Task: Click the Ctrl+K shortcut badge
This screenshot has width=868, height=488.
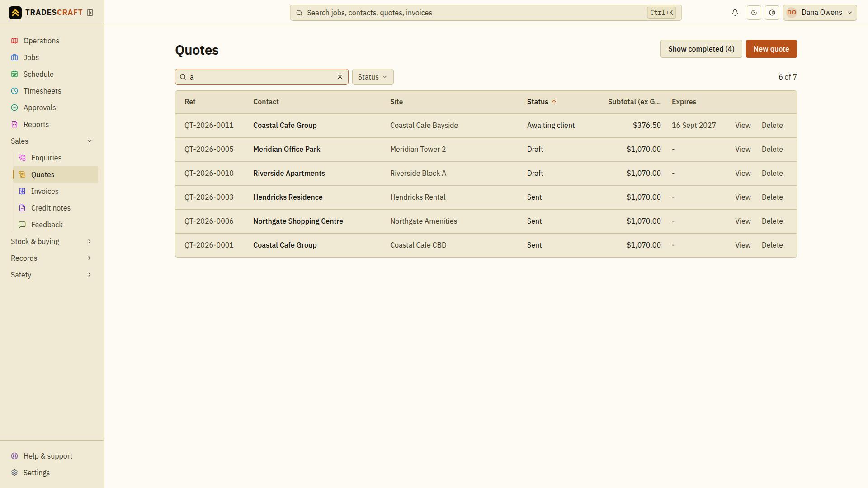Action: click(x=661, y=13)
